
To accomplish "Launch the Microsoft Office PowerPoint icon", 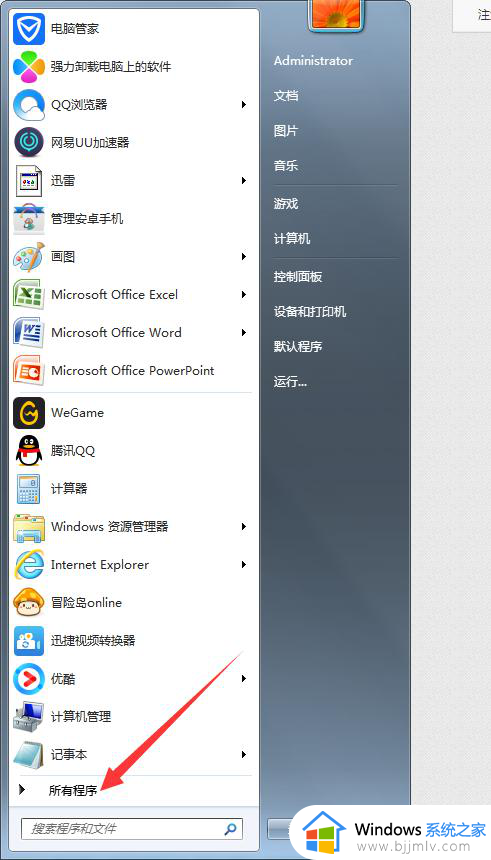I will (29, 370).
